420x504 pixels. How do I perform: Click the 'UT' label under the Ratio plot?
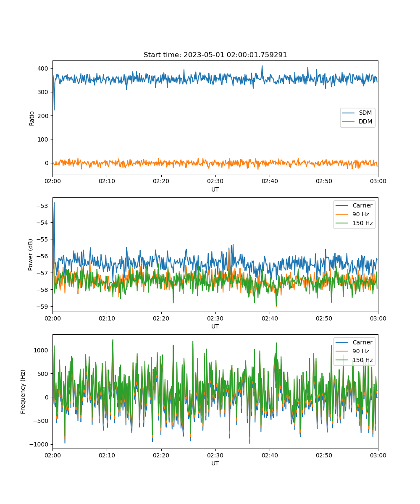[x=215, y=189]
